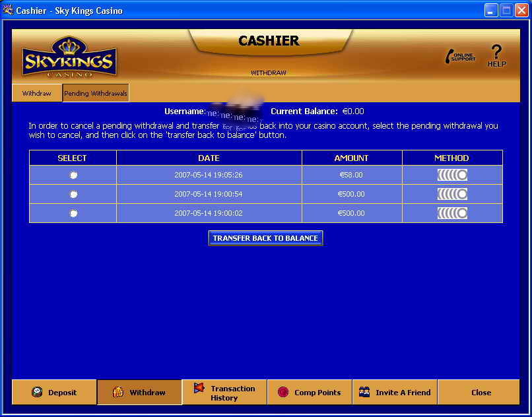Open the Pending Withdrawals tab
532x417 pixels.
pos(96,93)
